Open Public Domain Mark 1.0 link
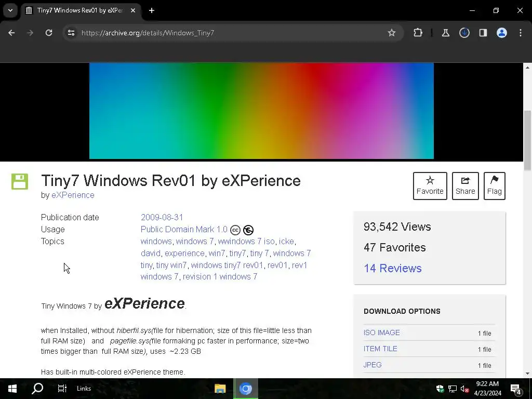Viewport: 532px width, 399px height. 184,229
